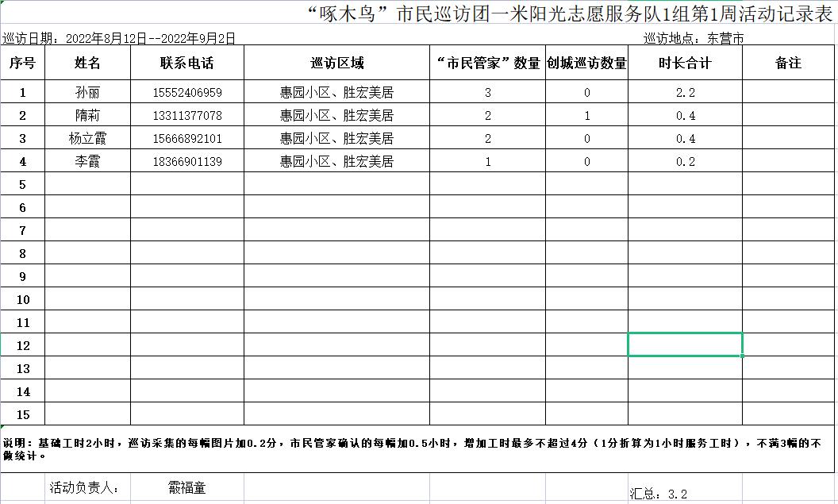Click the 市民管家 value 1 in 李霞's row
The height and width of the screenshot is (504, 838).
(487, 161)
